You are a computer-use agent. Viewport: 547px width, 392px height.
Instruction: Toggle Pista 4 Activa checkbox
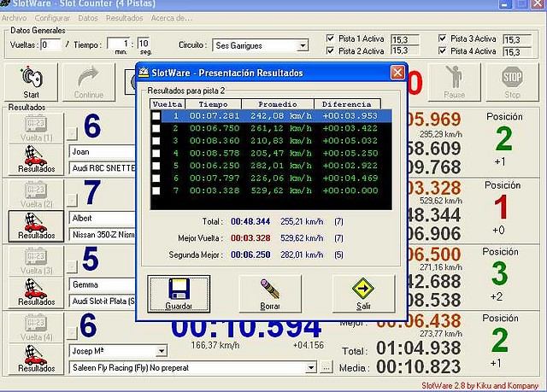tap(442, 50)
